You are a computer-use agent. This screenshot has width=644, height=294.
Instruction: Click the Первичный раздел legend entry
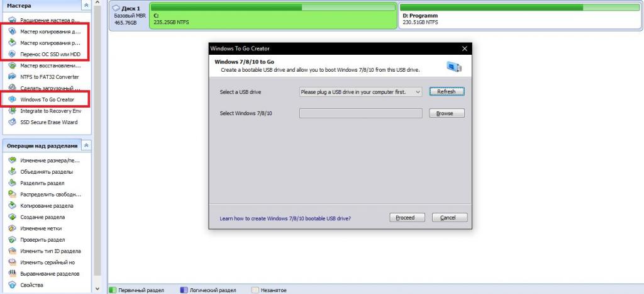[x=138, y=290]
